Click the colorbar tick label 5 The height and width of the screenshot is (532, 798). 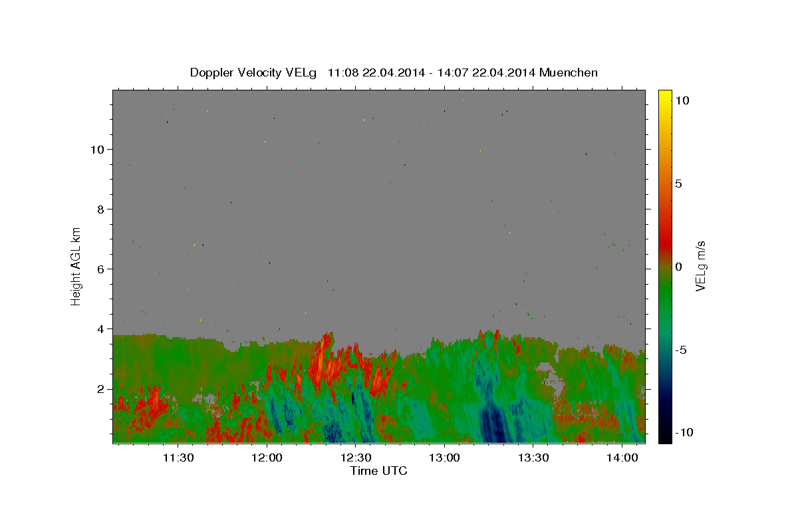(679, 184)
